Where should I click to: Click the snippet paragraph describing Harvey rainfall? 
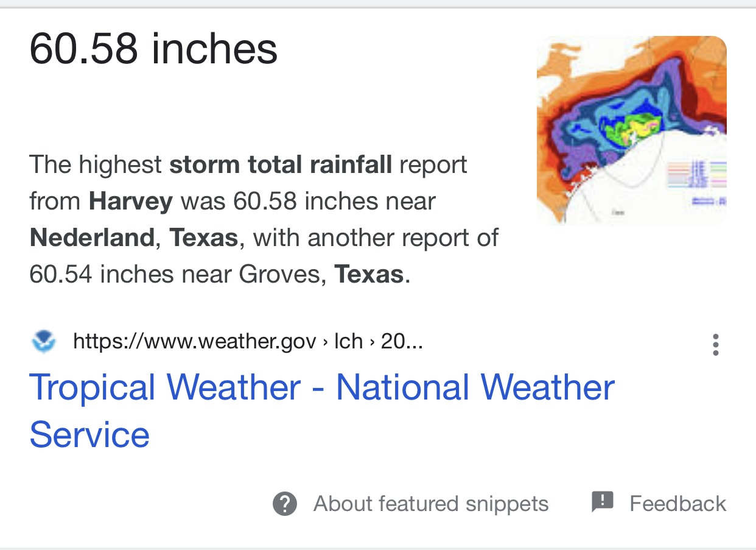pyautogui.click(x=262, y=219)
